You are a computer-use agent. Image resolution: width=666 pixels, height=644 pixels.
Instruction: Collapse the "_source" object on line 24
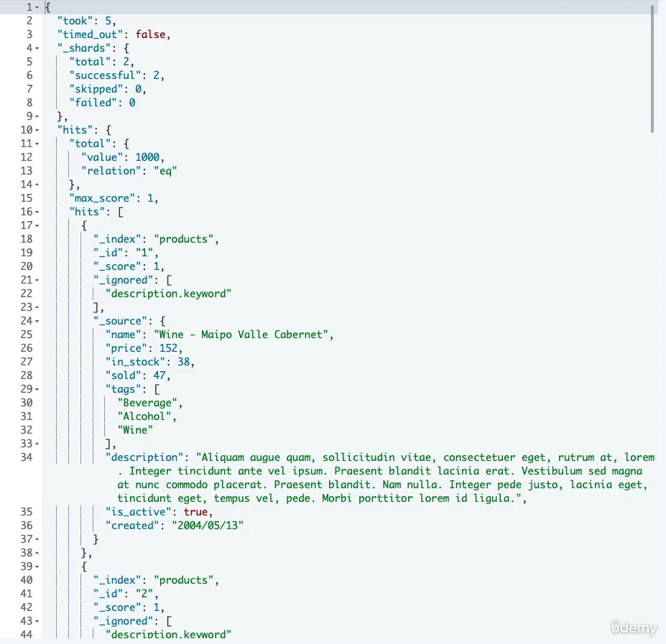[37, 320]
